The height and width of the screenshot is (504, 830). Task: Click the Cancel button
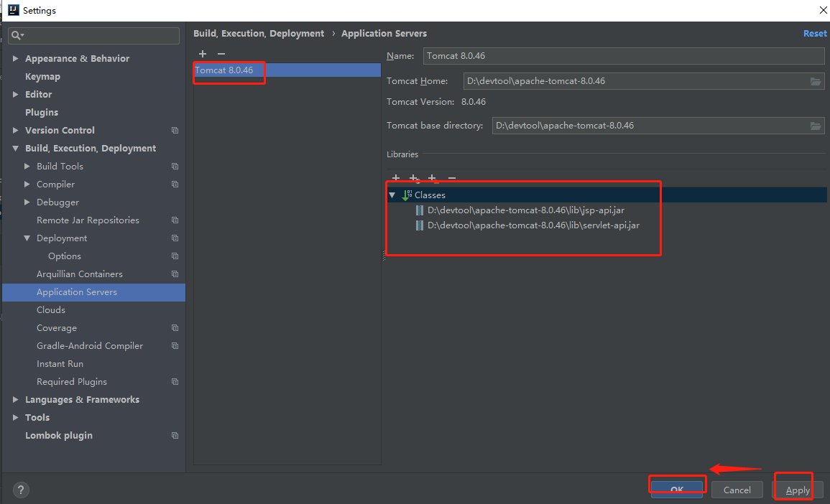click(737, 490)
